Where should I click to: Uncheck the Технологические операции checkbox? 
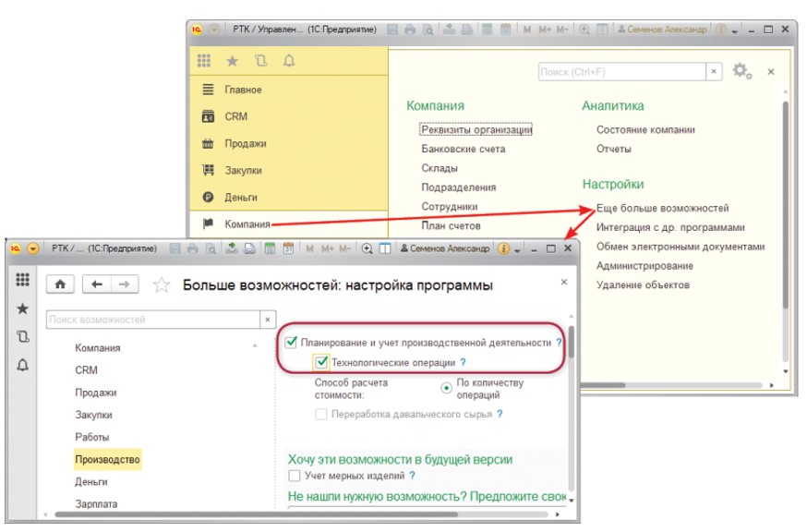(x=320, y=363)
